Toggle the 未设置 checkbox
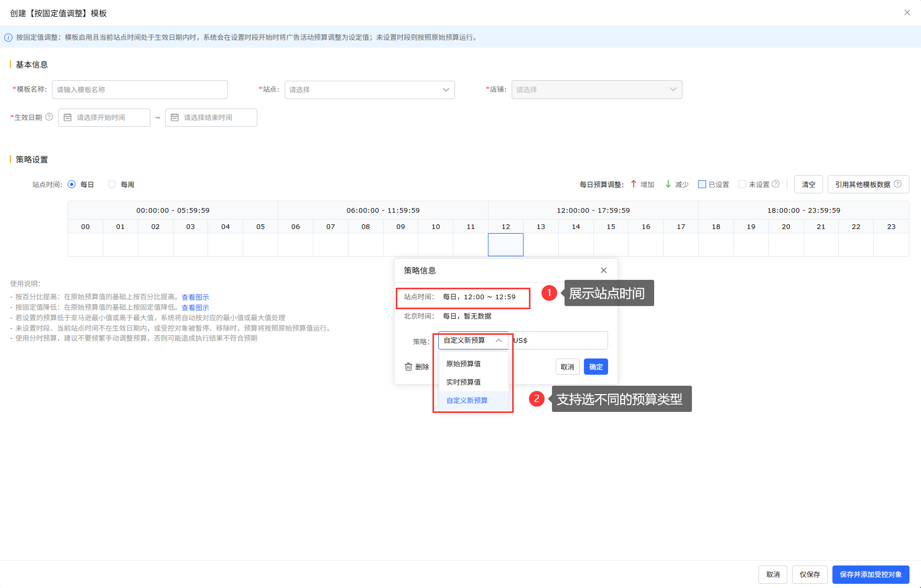The image size is (921, 588). (x=742, y=184)
